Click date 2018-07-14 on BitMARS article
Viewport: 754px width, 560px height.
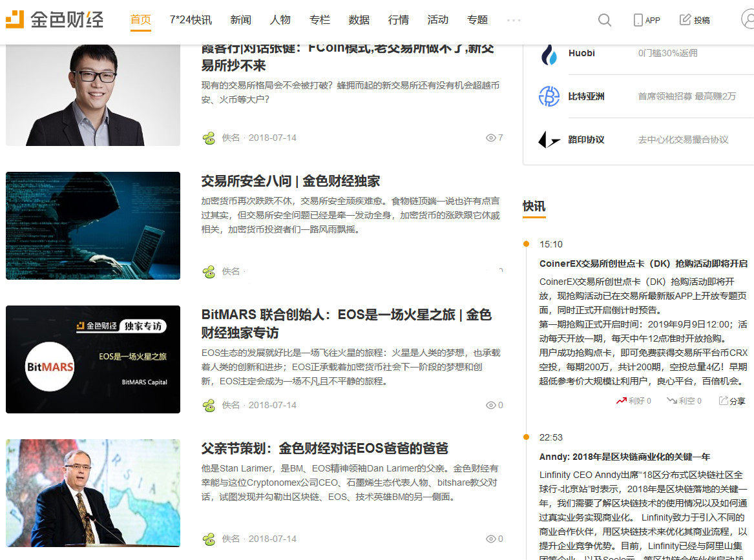(x=272, y=405)
